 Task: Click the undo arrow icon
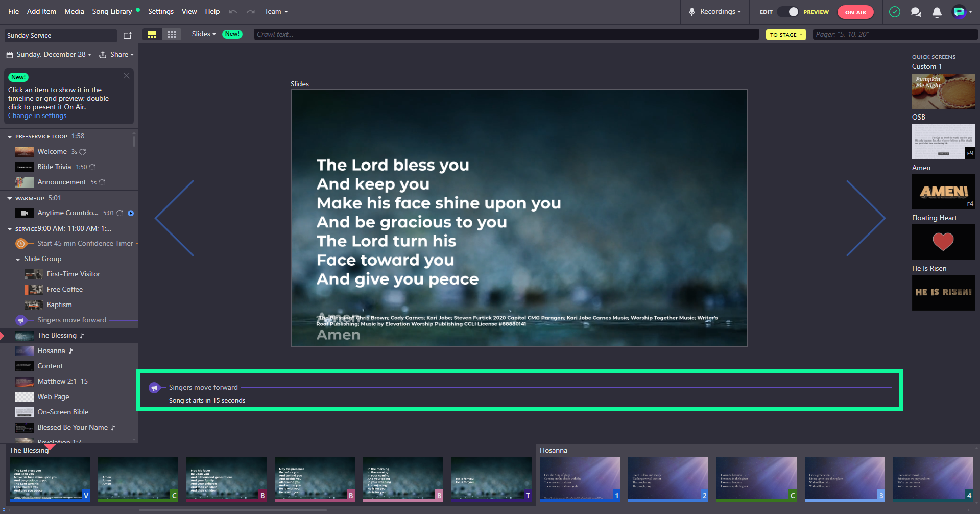pyautogui.click(x=233, y=12)
